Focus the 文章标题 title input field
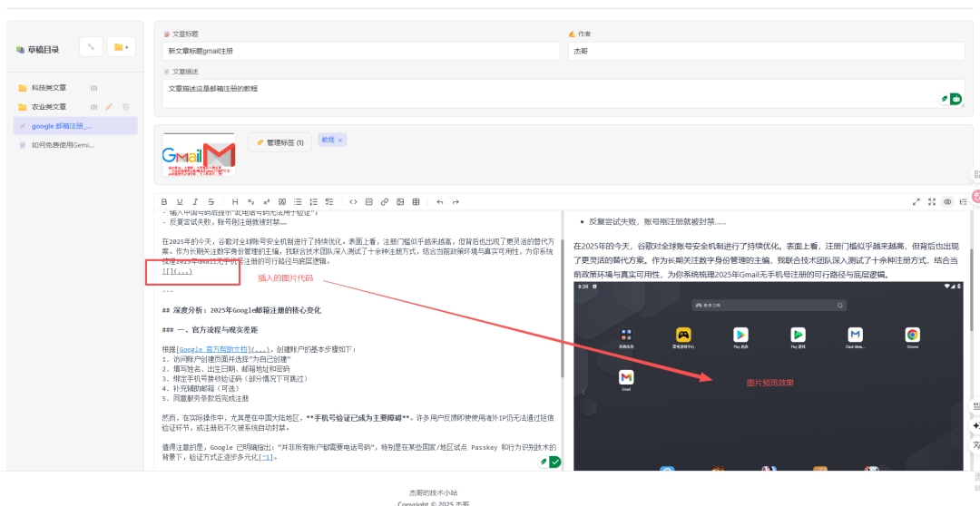Viewport: 980px width, 506px height. click(361, 51)
